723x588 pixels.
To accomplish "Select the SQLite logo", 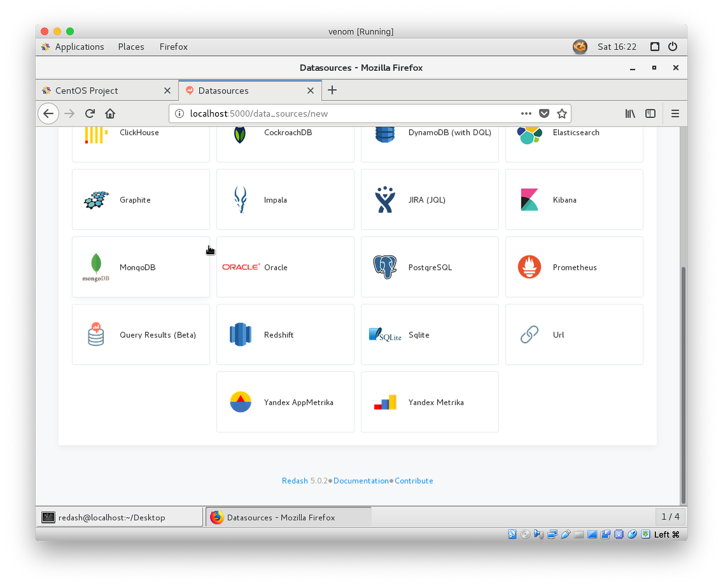I will [385, 335].
